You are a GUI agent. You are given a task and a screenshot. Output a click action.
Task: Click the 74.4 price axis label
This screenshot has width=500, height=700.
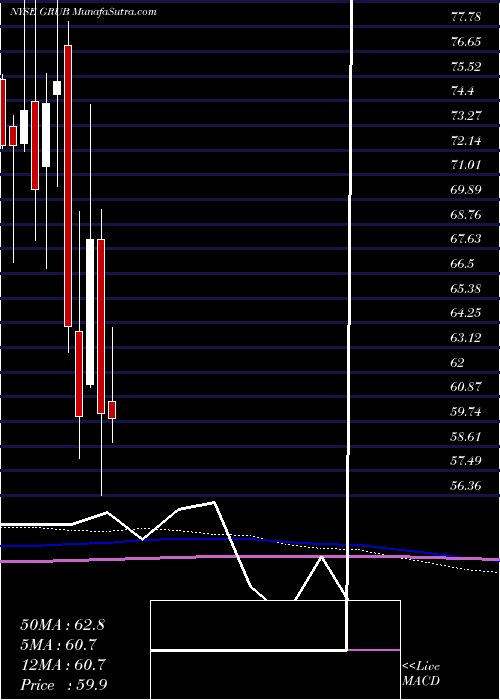coord(462,92)
